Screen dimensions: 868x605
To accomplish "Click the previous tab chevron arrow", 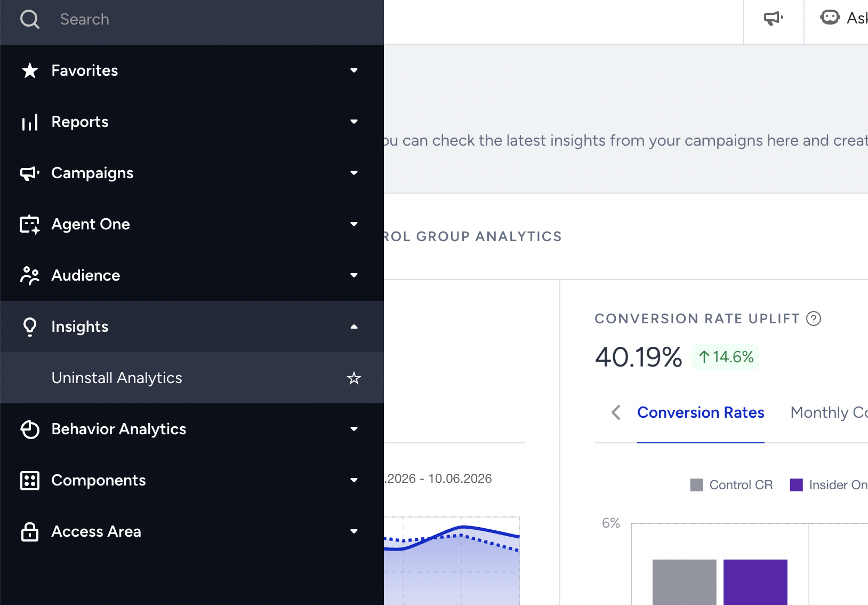I will [x=616, y=412].
